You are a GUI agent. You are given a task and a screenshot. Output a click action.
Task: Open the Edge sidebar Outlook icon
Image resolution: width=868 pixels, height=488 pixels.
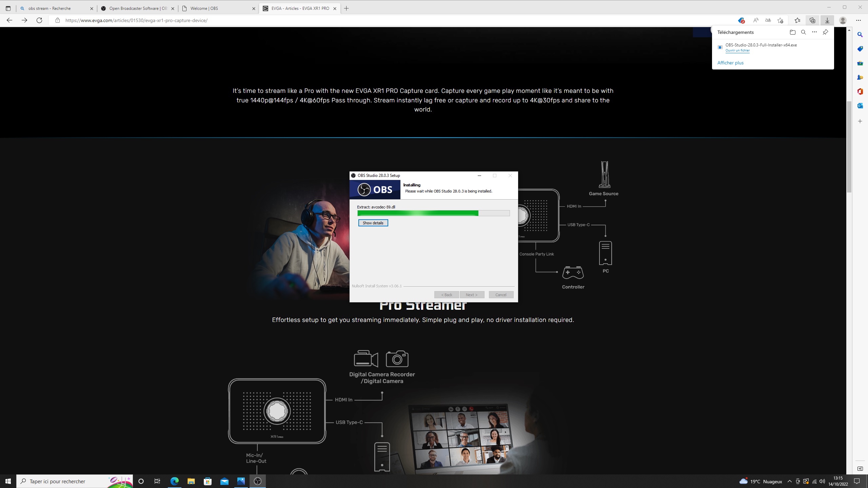860,106
